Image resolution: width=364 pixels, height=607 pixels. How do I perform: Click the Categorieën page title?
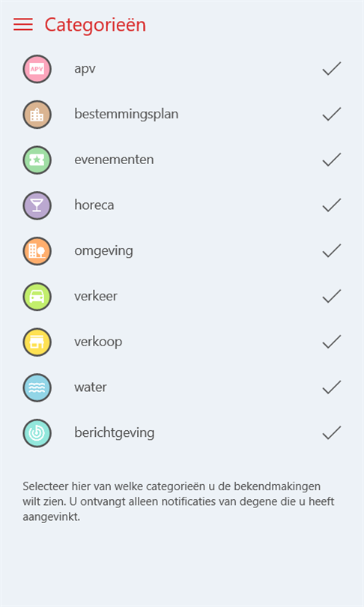tap(95, 25)
